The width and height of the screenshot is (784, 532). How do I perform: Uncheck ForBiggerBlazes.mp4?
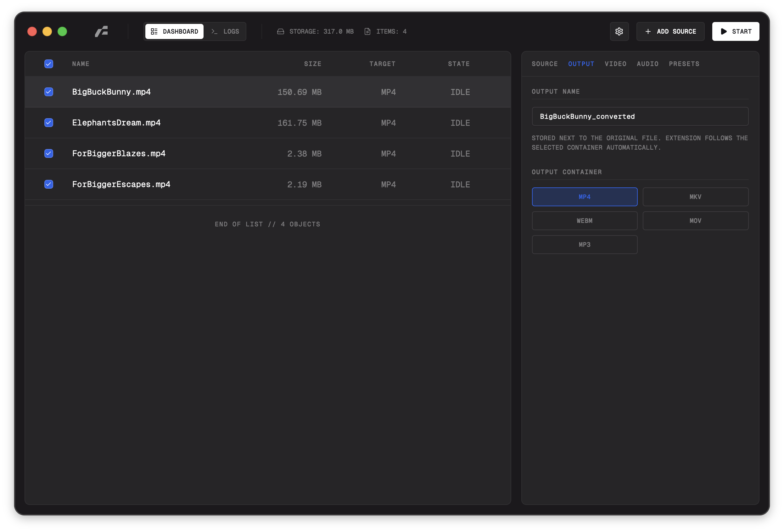[x=48, y=153]
